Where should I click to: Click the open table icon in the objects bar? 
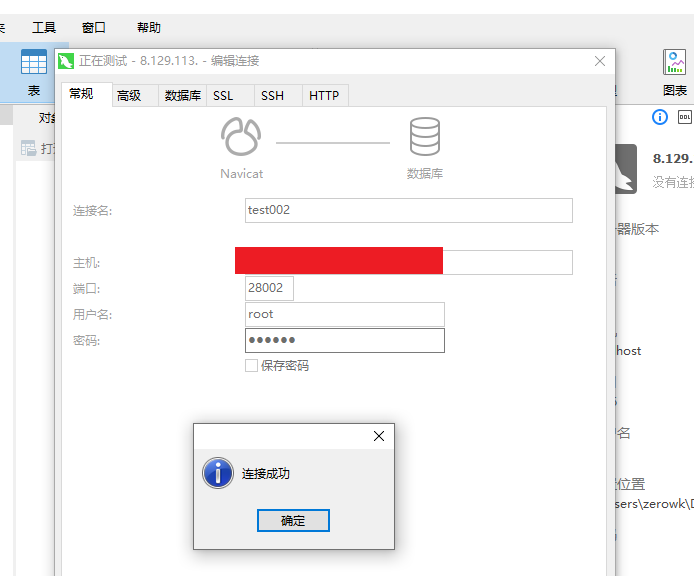(28, 148)
